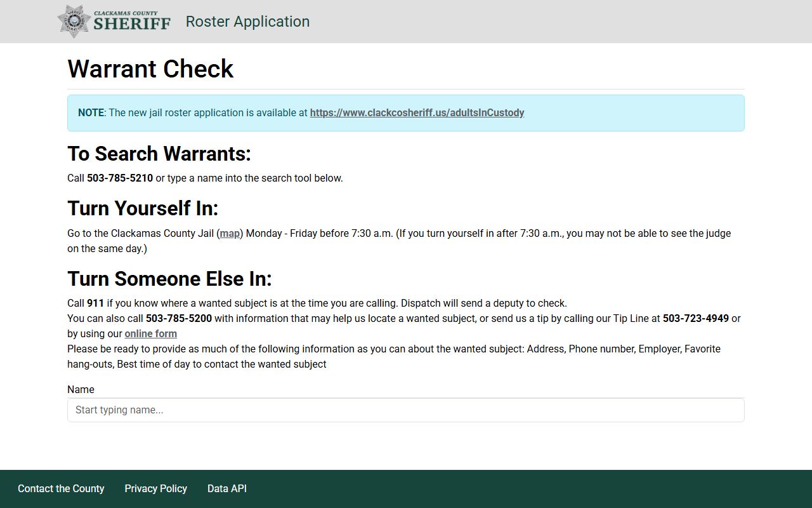Focus the Name search input field
The image size is (812, 508).
[x=406, y=410]
